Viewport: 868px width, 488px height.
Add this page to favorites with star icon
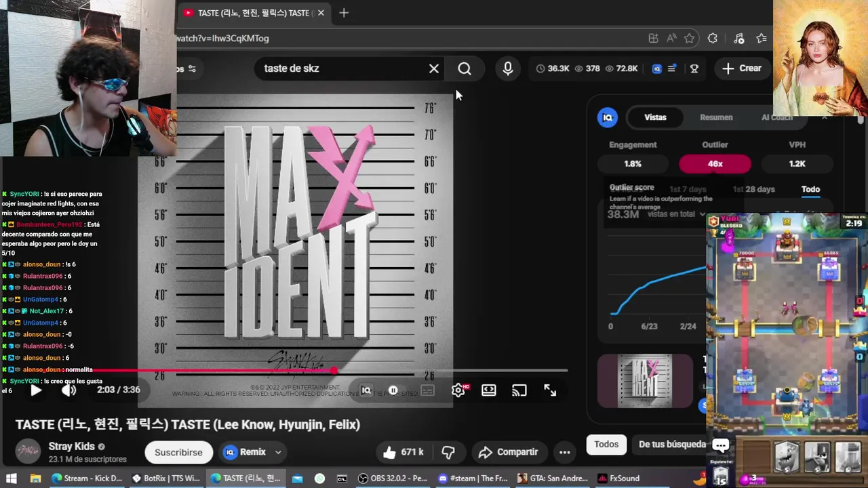point(690,39)
